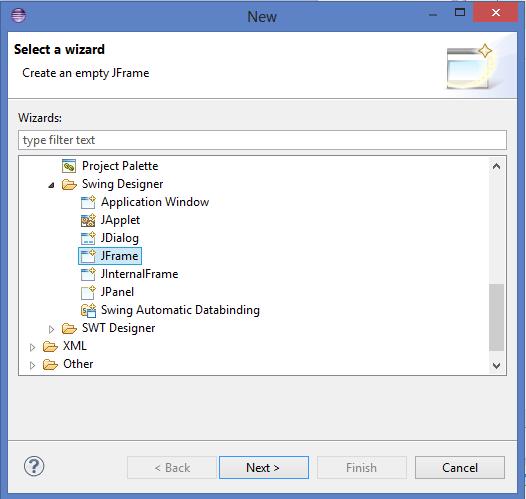The image size is (526, 499).
Task: Expand the Other tree node
Action: [x=33, y=365]
